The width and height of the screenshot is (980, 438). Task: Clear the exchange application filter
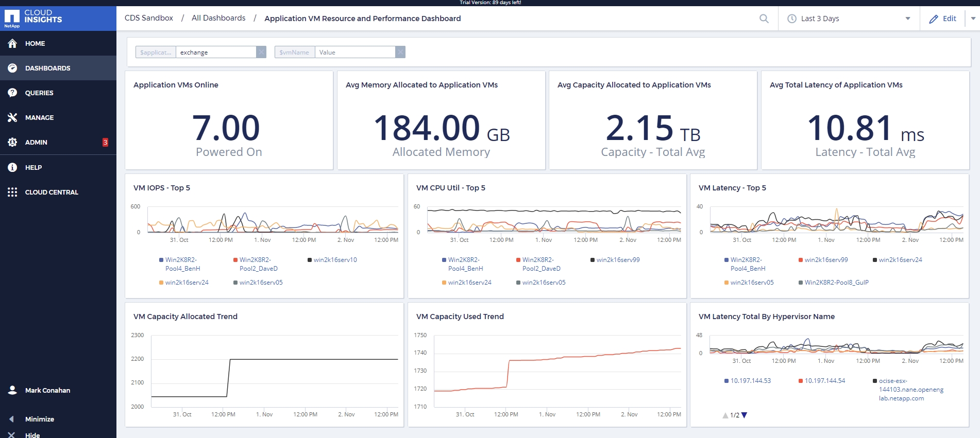click(261, 52)
